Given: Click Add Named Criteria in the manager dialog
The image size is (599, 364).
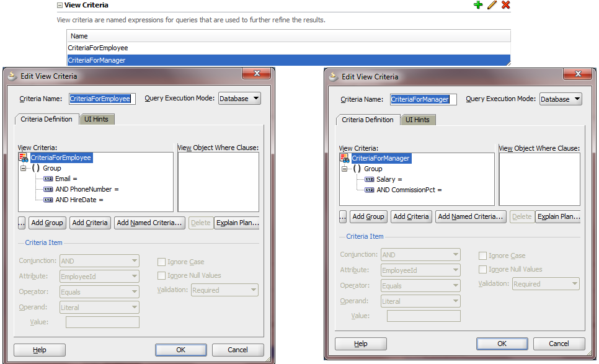Looking at the screenshot, I should (471, 216).
